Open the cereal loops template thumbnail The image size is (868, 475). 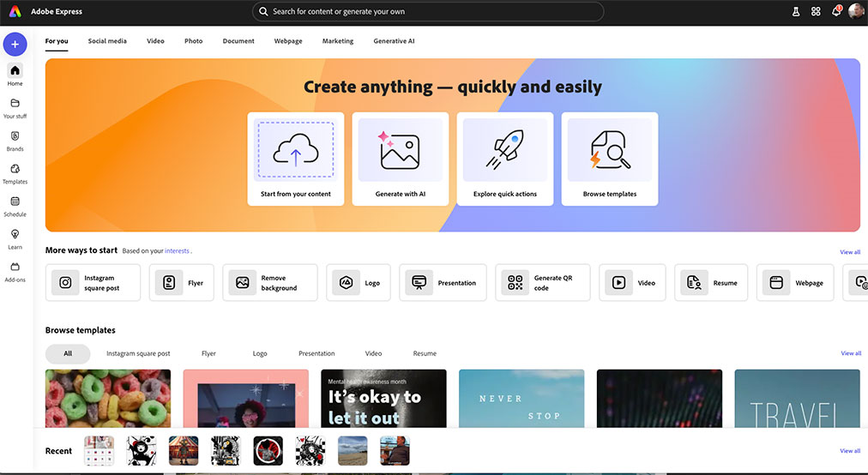(108, 398)
